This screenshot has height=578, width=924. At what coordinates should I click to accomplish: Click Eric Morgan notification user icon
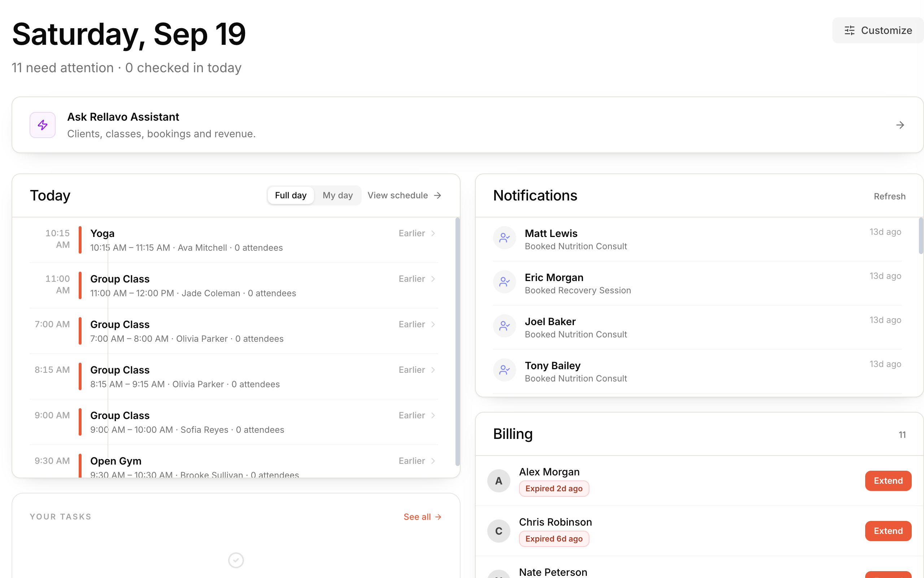click(504, 282)
